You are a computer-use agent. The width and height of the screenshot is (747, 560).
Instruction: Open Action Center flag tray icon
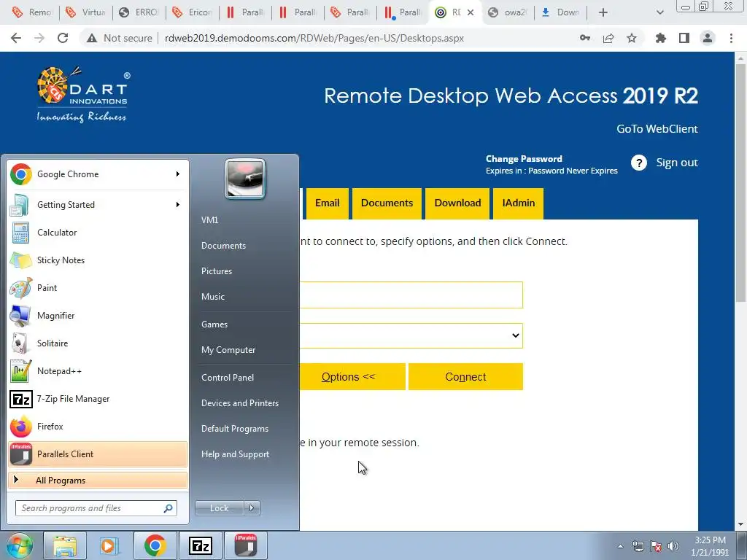[656, 547]
